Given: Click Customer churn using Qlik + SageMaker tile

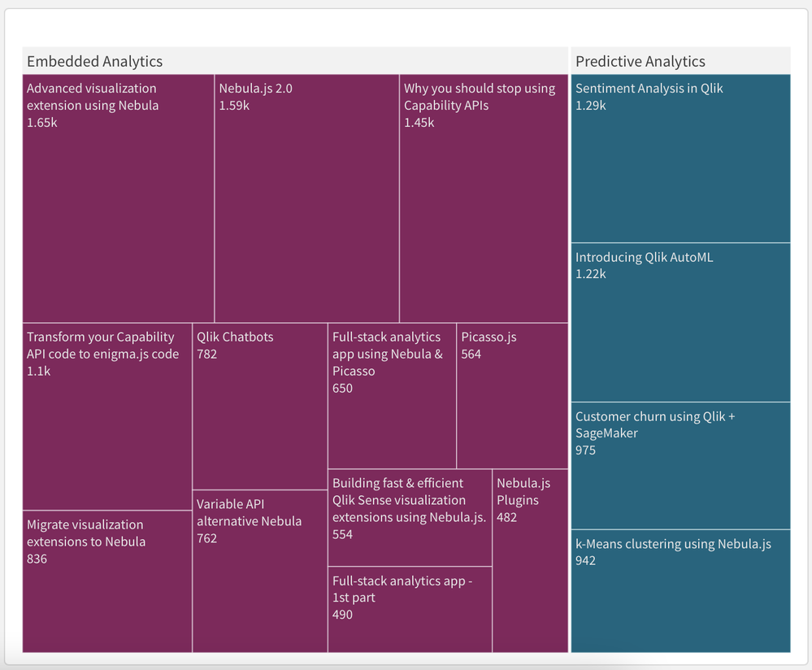Looking at the screenshot, I should (x=680, y=466).
